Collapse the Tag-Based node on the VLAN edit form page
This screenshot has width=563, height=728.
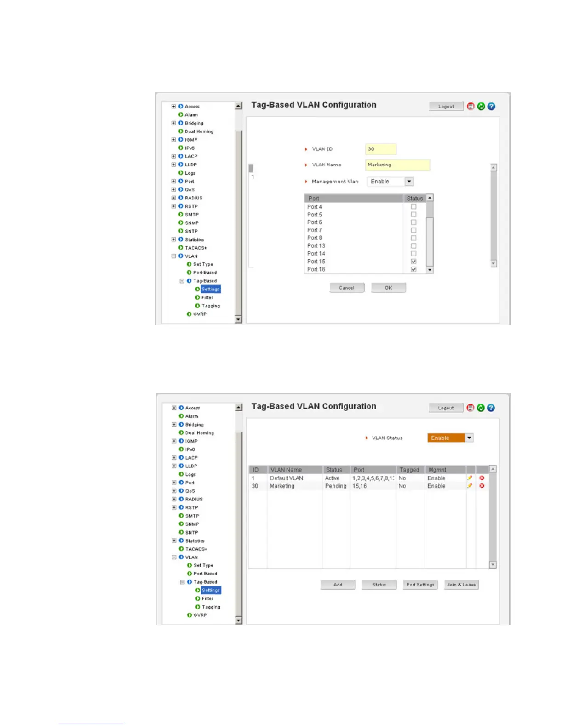[182, 281]
